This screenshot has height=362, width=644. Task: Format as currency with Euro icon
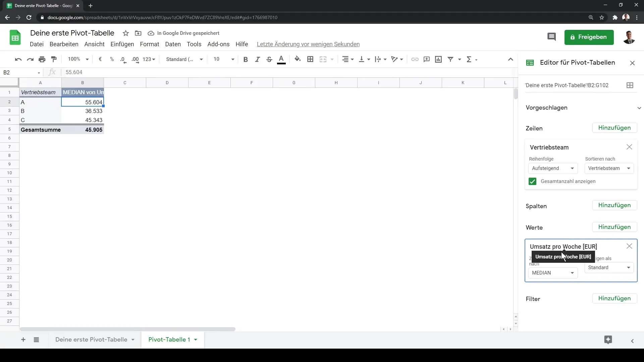(100, 59)
